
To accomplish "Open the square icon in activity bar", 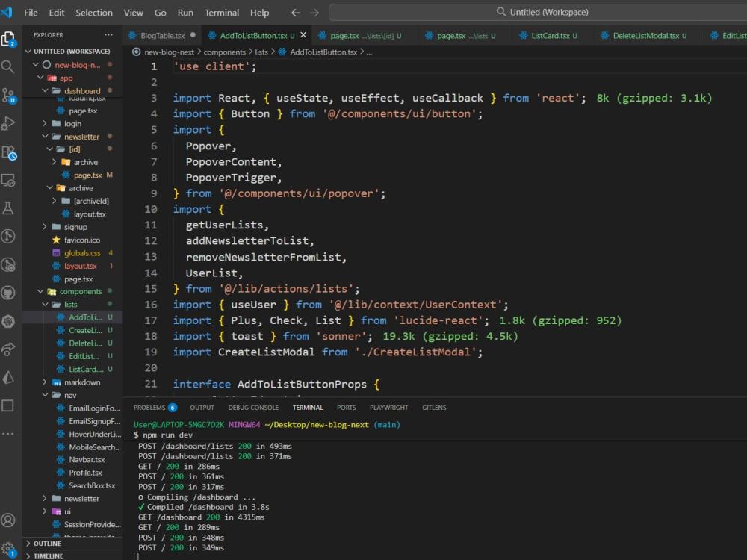I will pyautogui.click(x=8, y=405).
